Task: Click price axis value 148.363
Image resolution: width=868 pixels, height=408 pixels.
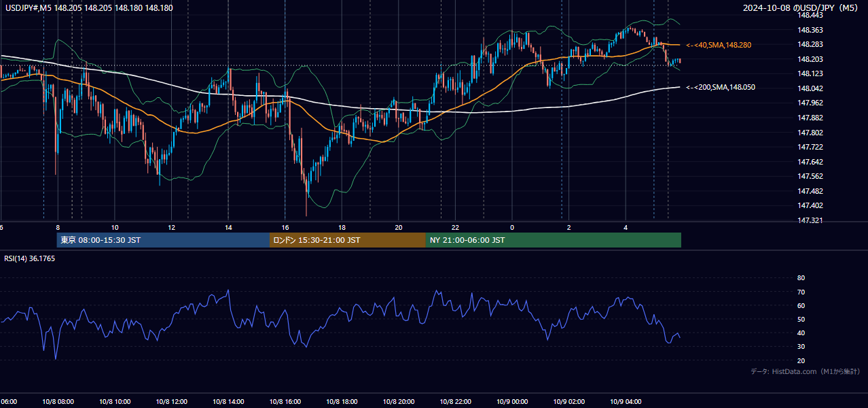Action: tap(809, 30)
